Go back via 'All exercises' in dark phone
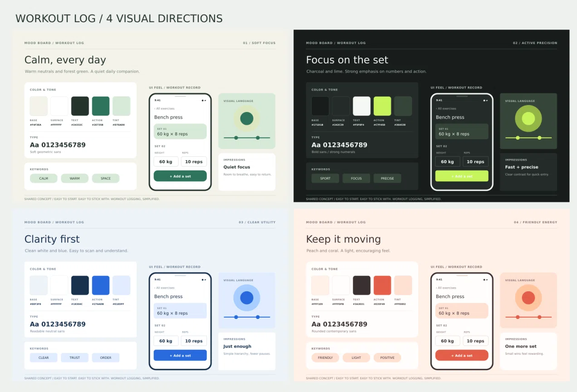The height and width of the screenshot is (392, 577). [446, 109]
